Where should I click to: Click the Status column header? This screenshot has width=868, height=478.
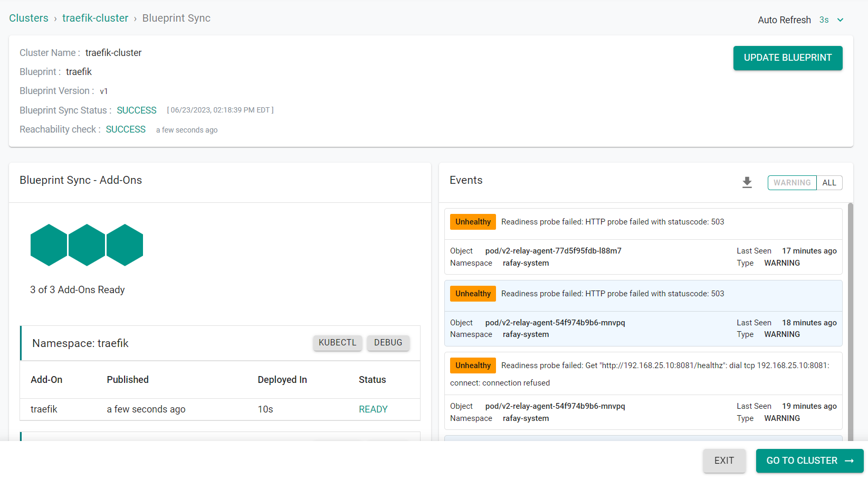tap(373, 380)
